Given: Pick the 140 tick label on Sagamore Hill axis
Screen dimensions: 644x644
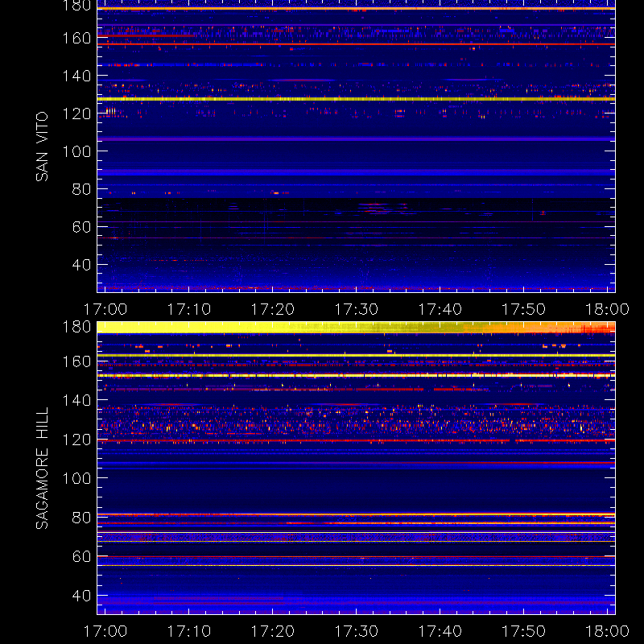Looking at the screenshot, I should [x=76, y=400].
